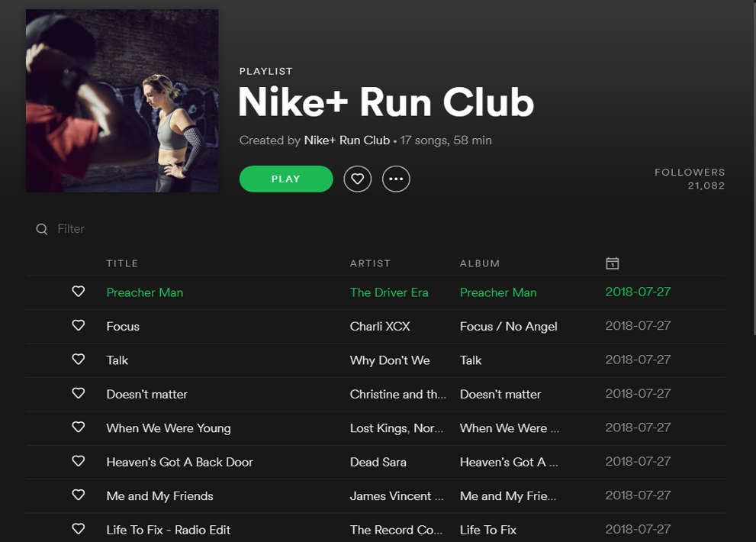Open album Focus / No Angel
The height and width of the screenshot is (542, 756).
point(509,327)
